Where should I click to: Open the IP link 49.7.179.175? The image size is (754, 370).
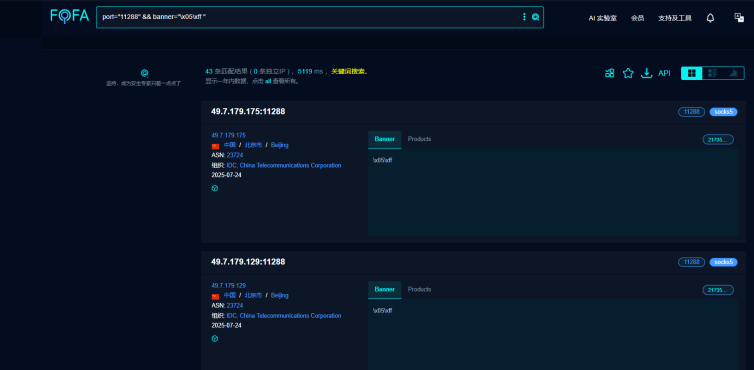coord(228,135)
